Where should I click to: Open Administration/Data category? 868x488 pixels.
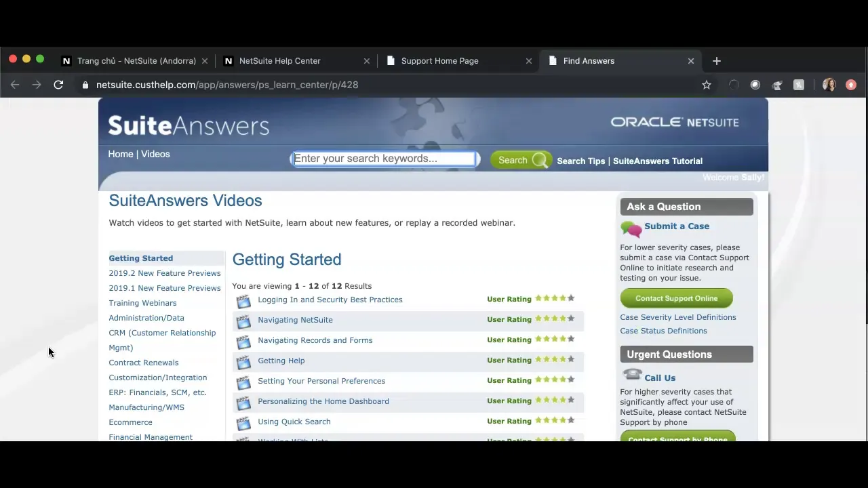pyautogui.click(x=146, y=318)
